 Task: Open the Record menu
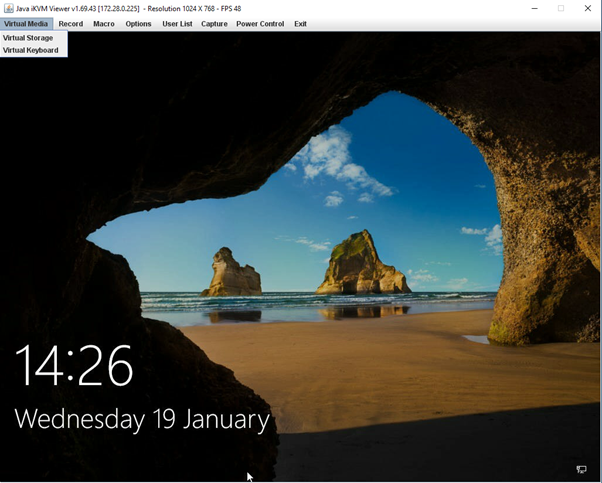[x=70, y=24]
